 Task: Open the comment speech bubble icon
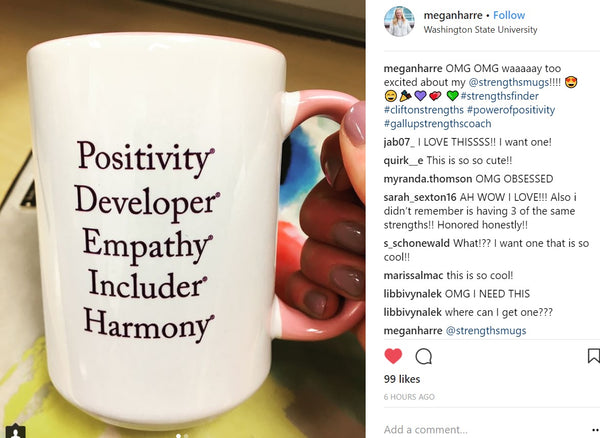424,357
